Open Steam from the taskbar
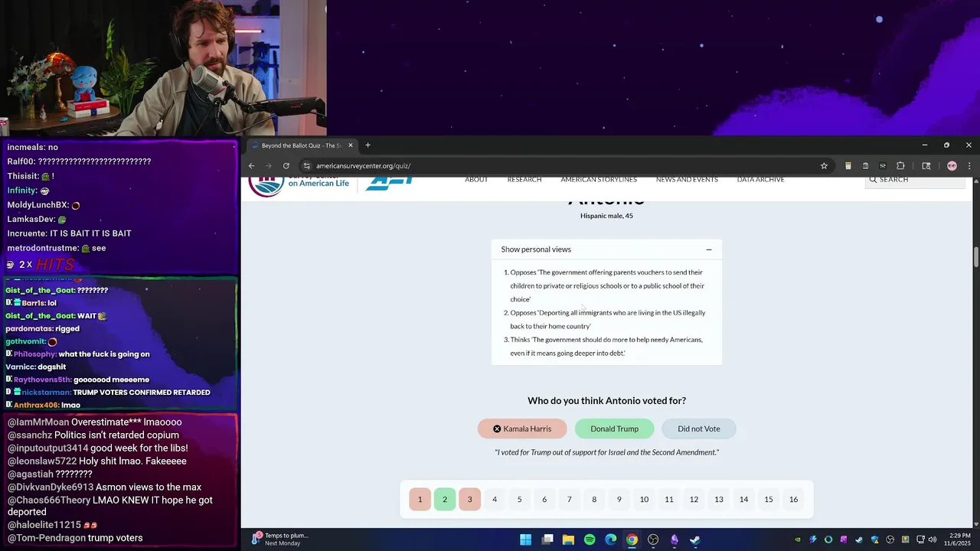Image resolution: width=980 pixels, height=551 pixels. 695,540
